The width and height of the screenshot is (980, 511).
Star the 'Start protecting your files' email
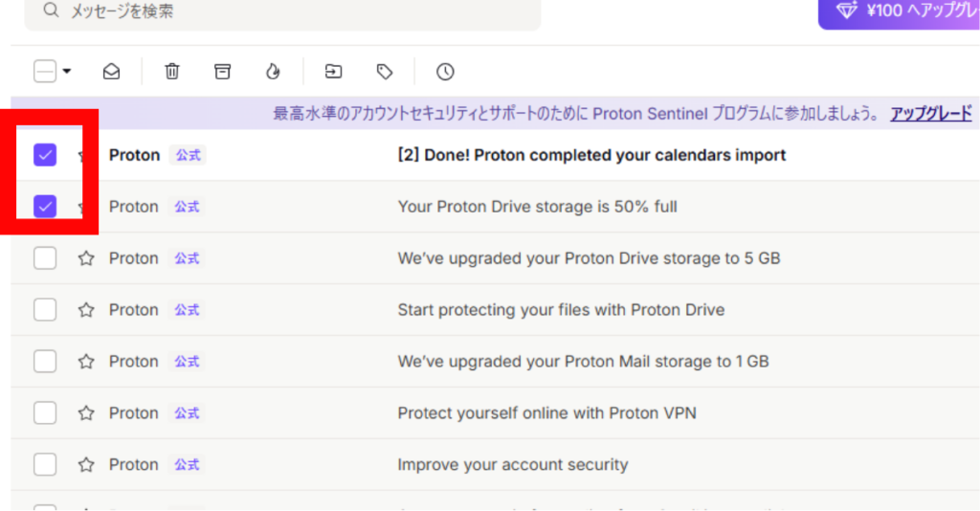(86, 310)
